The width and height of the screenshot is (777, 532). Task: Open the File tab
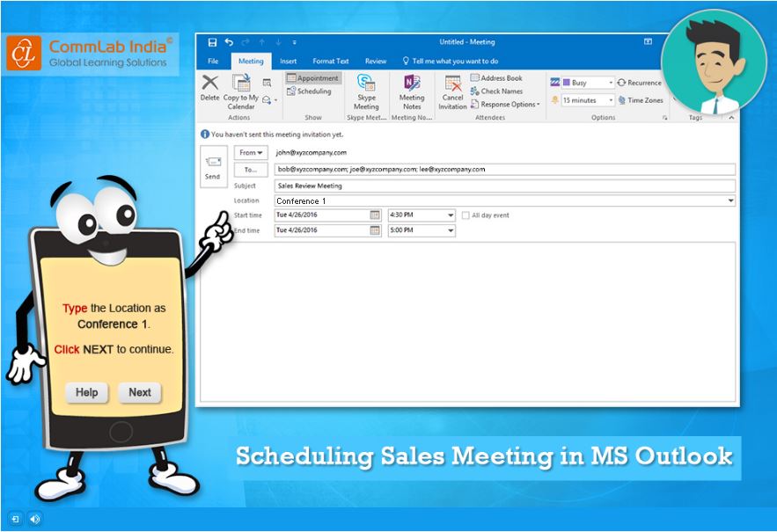[x=213, y=61]
